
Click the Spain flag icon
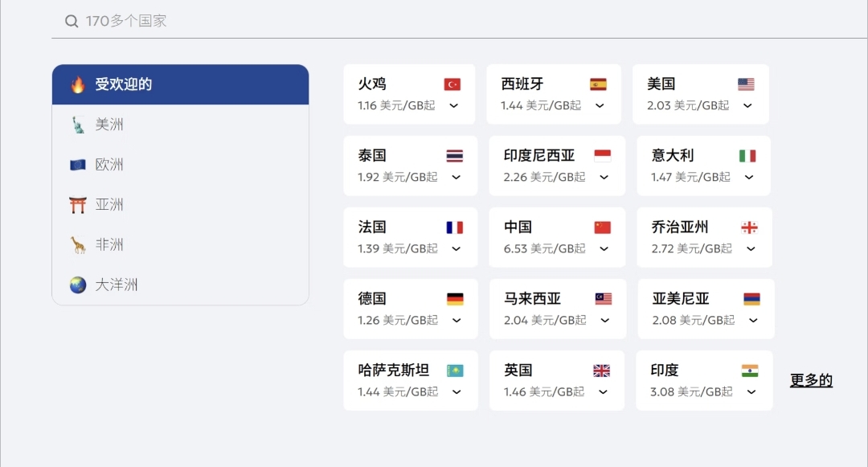coord(598,84)
